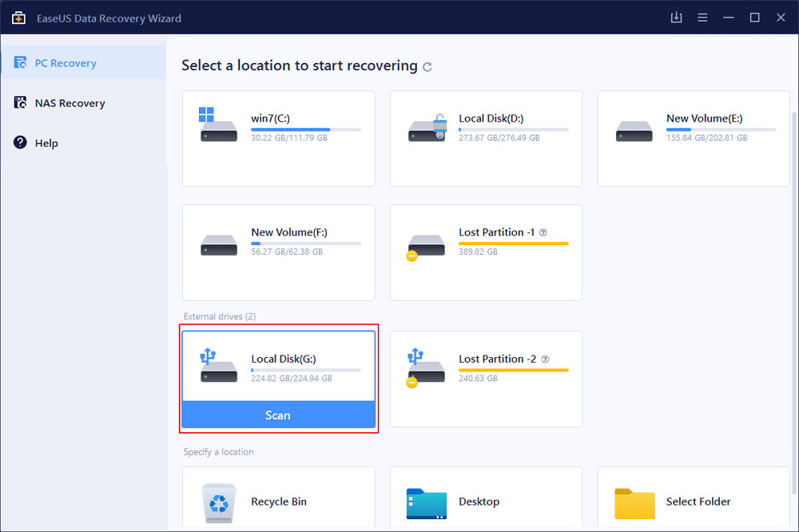Viewport: 799px width, 532px height.
Task: Choose Recycle Bin as recovery location
Action: pyautogui.click(x=278, y=502)
